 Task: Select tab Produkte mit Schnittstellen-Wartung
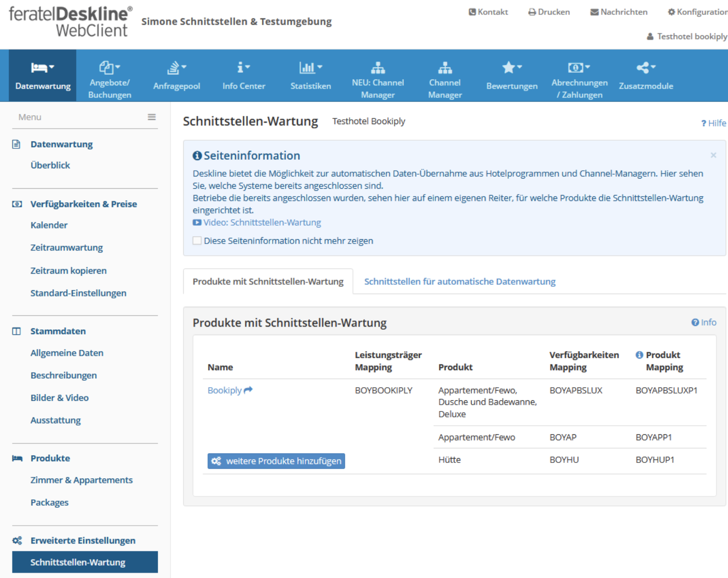[268, 281]
